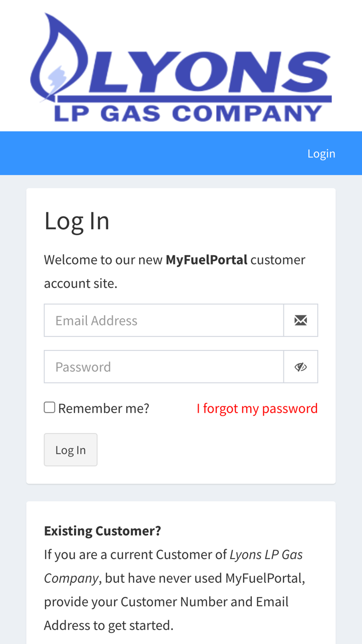Viewport: 362px width, 644px height.
Task: Click the "Address to get started." text line
Action: point(108,625)
